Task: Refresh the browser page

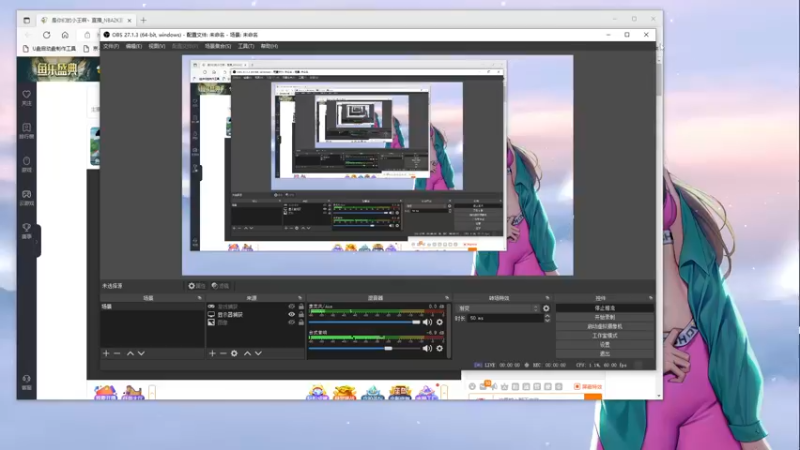Action: (46, 35)
